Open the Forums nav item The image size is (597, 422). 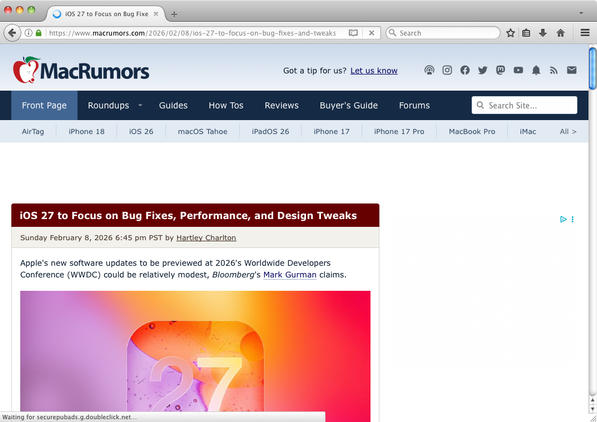[x=414, y=105]
